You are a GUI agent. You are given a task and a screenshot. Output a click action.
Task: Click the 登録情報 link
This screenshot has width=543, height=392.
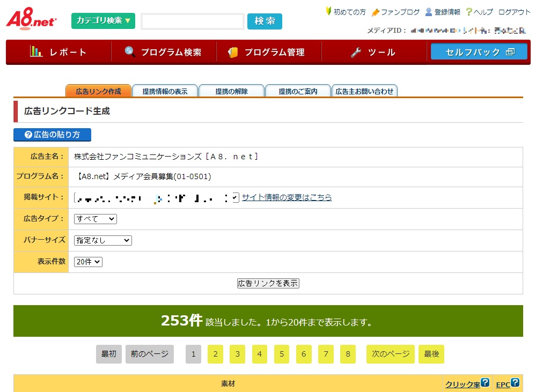[447, 12]
